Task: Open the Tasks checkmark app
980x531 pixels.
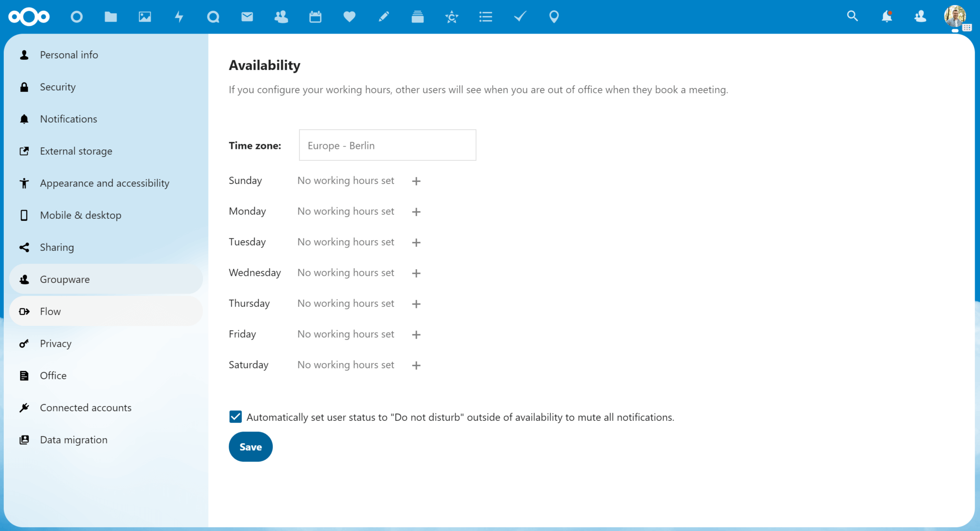Action: [520, 17]
